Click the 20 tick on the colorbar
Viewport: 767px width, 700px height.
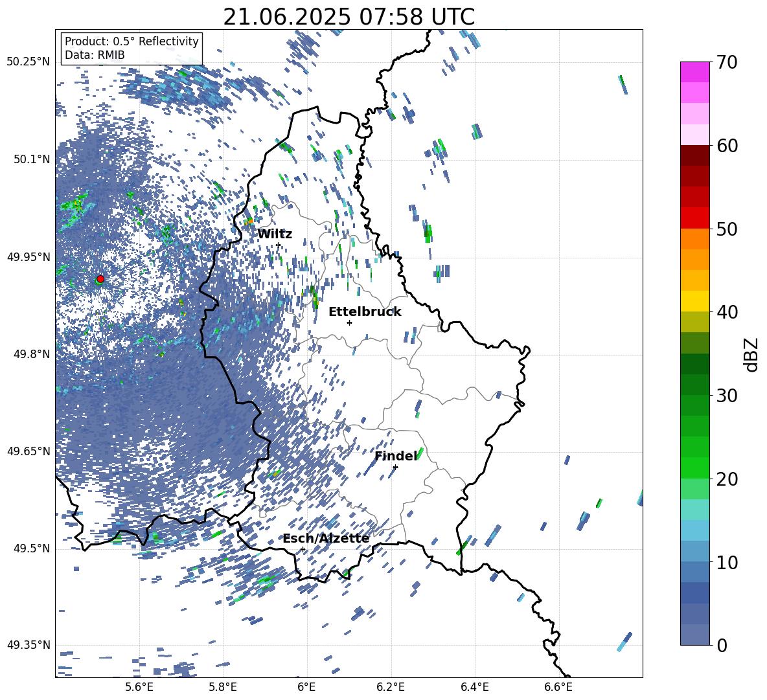(726, 479)
